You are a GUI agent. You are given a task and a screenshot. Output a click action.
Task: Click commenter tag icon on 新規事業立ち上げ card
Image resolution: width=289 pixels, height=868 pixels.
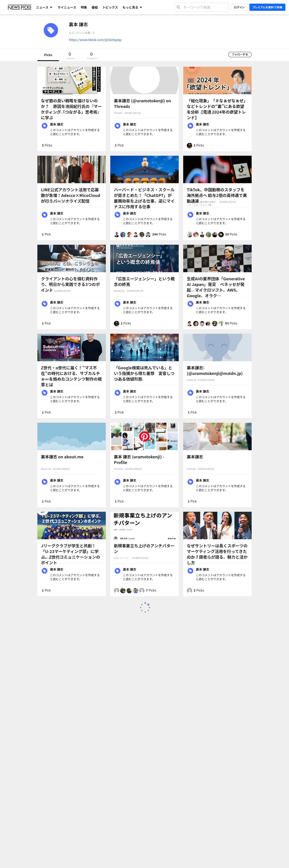117,571
